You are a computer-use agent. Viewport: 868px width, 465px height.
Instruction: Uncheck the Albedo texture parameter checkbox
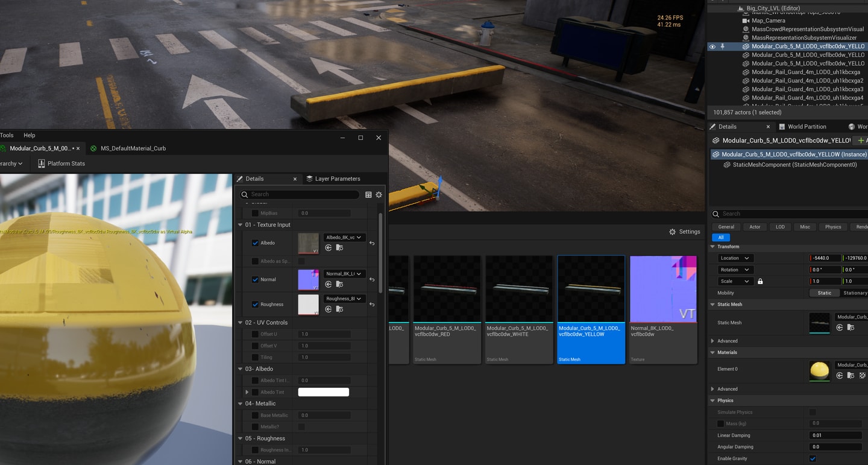tap(255, 243)
